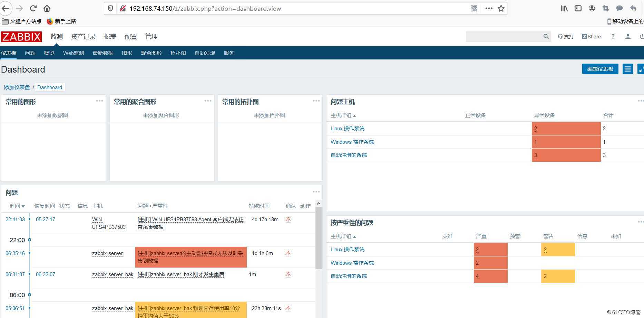This screenshot has width=644, height=318.
Task: Open the 管理 main menu
Action: pos(152,37)
